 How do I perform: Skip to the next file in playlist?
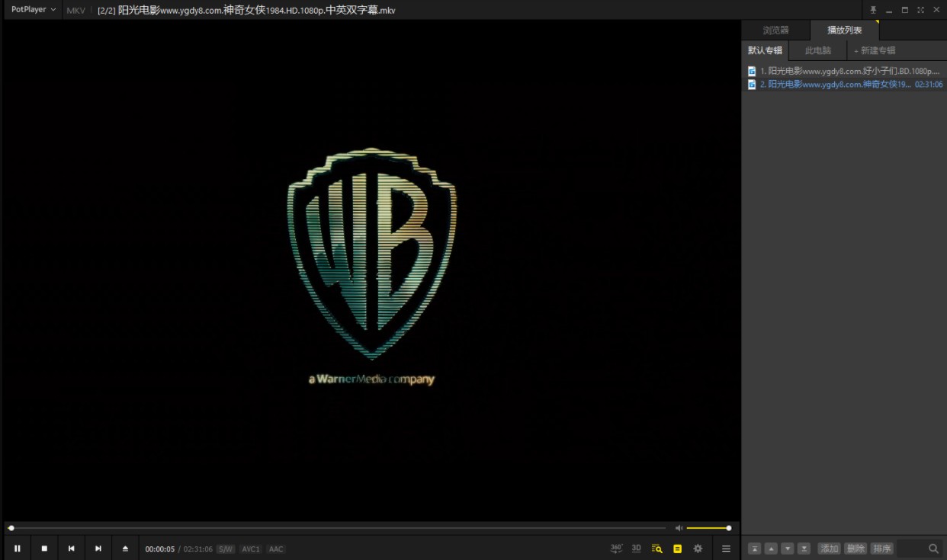tap(98, 549)
